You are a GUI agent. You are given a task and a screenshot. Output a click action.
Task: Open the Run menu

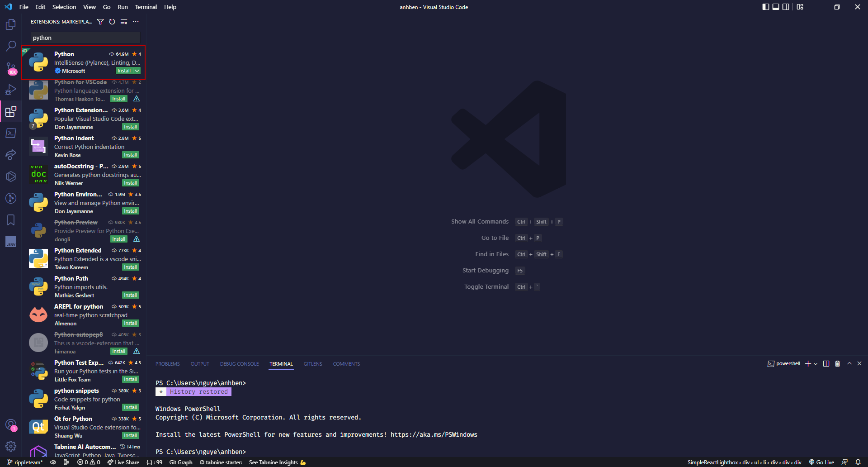[123, 7]
